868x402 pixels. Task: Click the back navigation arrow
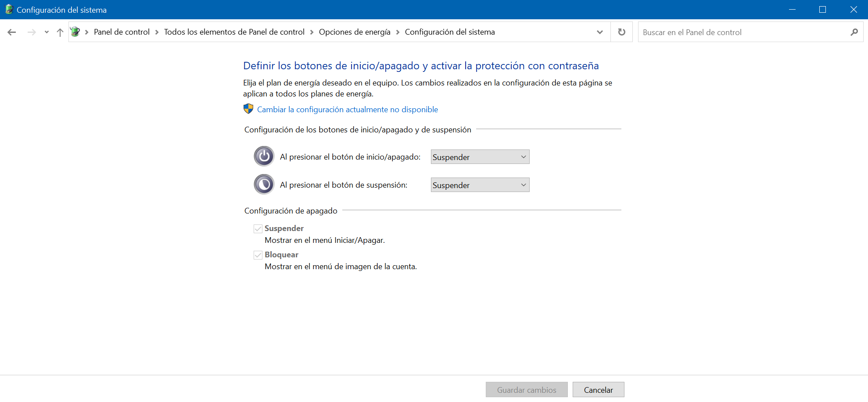(x=12, y=32)
